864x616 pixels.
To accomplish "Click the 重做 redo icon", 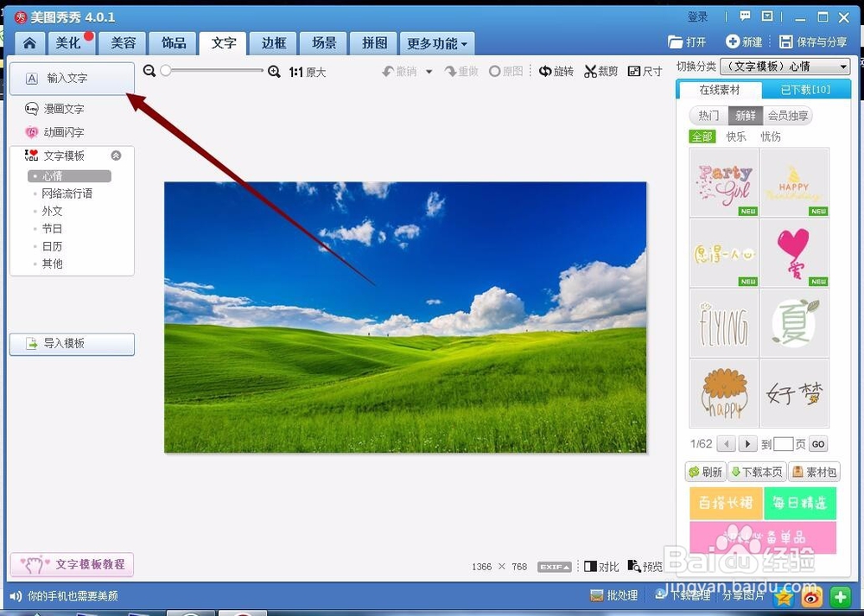I will [451, 71].
